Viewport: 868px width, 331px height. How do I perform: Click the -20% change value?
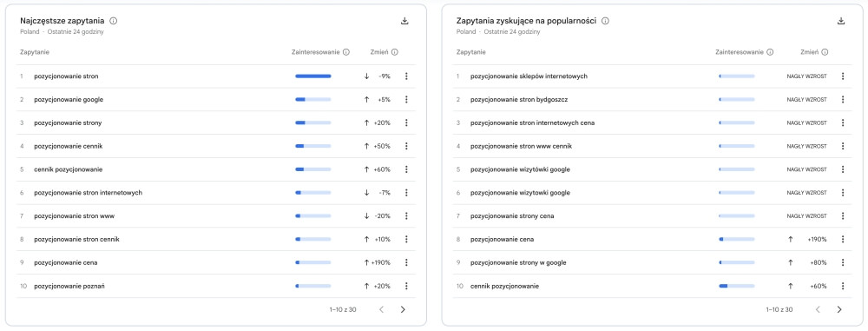tap(383, 216)
